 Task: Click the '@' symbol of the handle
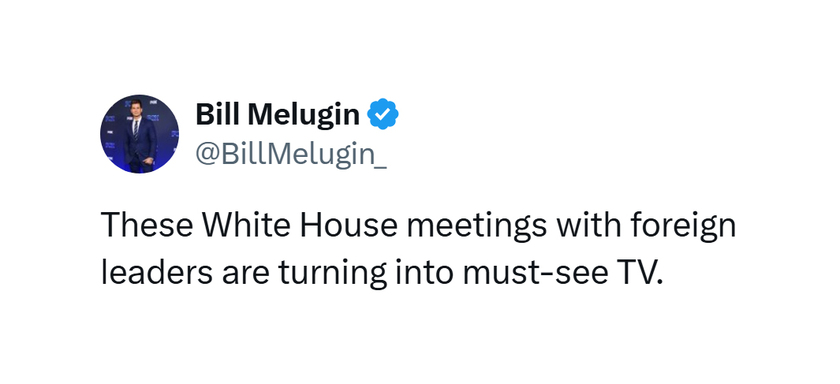click(x=208, y=156)
